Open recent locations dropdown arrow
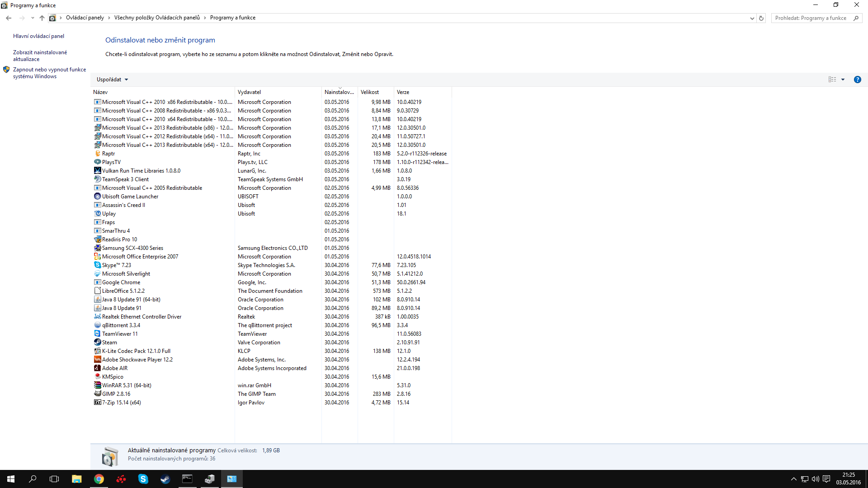The width and height of the screenshot is (868, 488). point(33,18)
